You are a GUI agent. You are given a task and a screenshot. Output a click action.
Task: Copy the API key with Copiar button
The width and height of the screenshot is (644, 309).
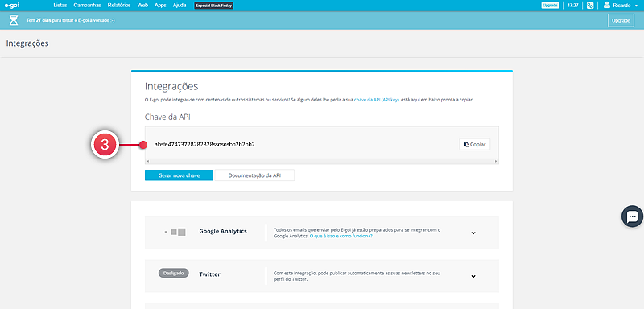coord(474,145)
